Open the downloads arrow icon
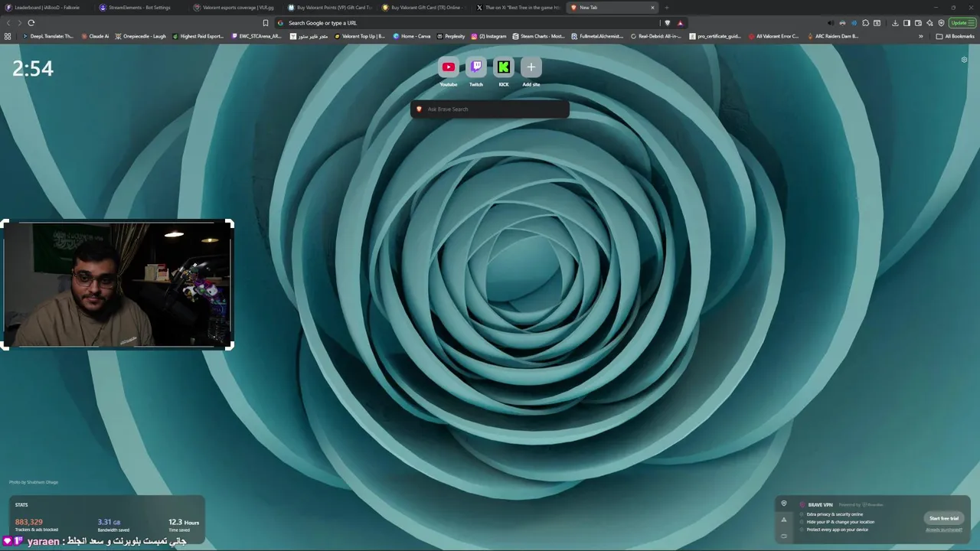Viewport: 980px width, 551px height. pyautogui.click(x=895, y=23)
